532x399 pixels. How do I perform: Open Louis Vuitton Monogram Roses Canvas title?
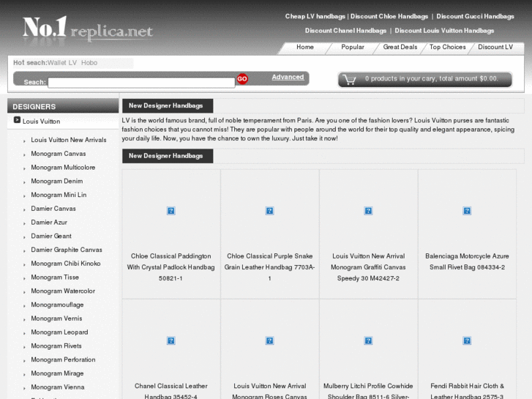point(270,391)
